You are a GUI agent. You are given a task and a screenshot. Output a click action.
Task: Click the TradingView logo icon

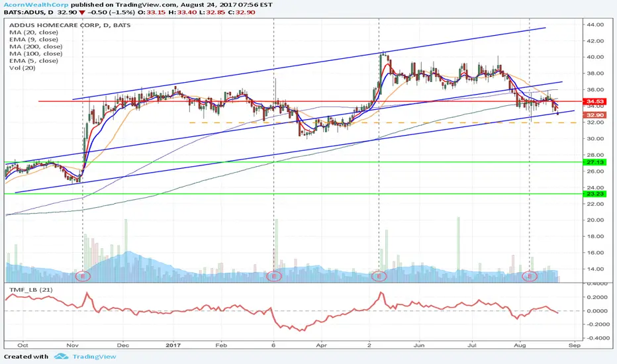coord(62,357)
